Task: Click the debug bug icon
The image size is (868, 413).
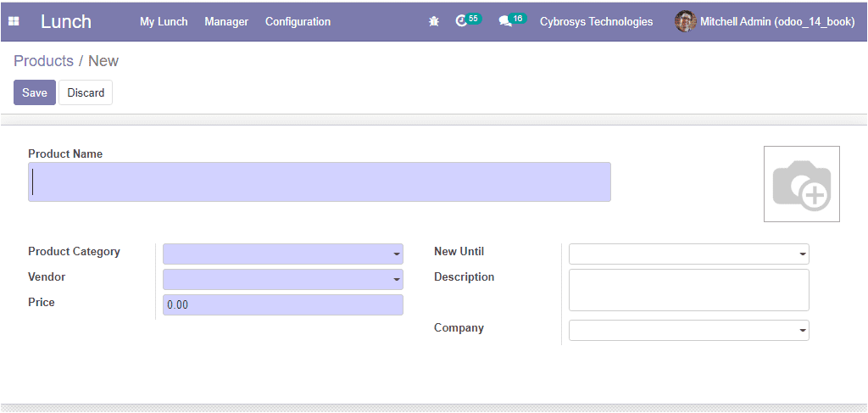Action: (x=434, y=21)
